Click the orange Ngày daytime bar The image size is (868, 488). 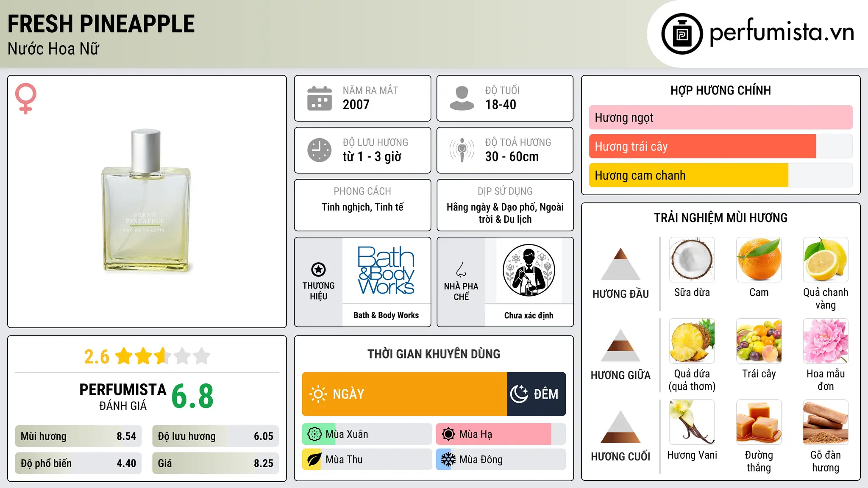[x=405, y=394]
